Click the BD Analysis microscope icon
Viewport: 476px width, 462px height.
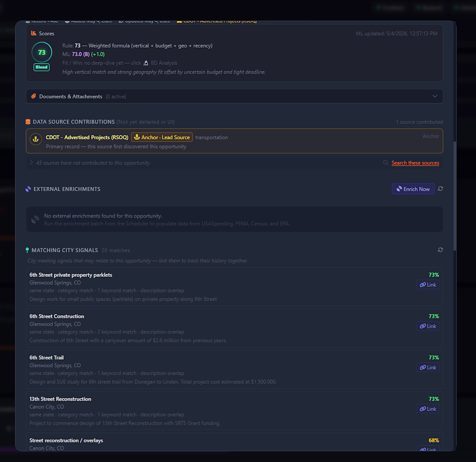click(x=146, y=63)
